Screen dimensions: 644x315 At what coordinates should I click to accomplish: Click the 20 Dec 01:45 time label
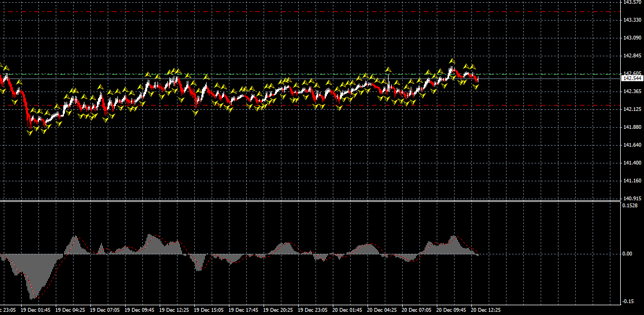click(347, 310)
